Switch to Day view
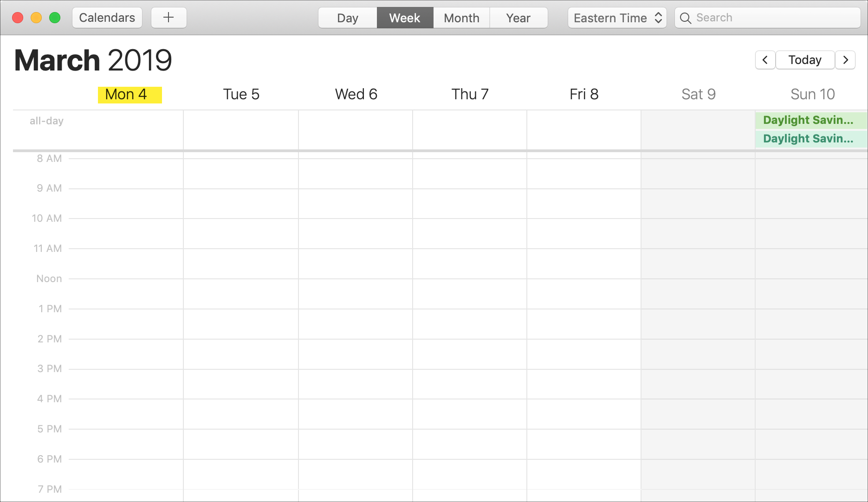The image size is (868, 502). 347,18
